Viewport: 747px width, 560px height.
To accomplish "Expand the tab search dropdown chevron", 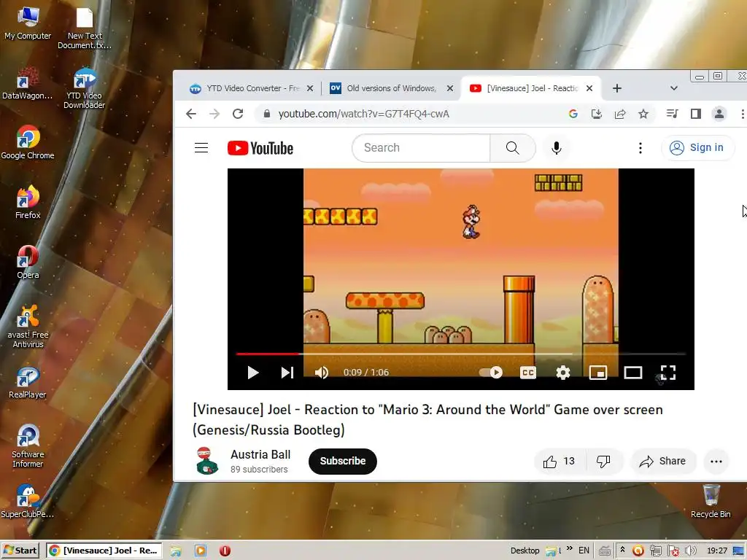I will pyautogui.click(x=673, y=88).
